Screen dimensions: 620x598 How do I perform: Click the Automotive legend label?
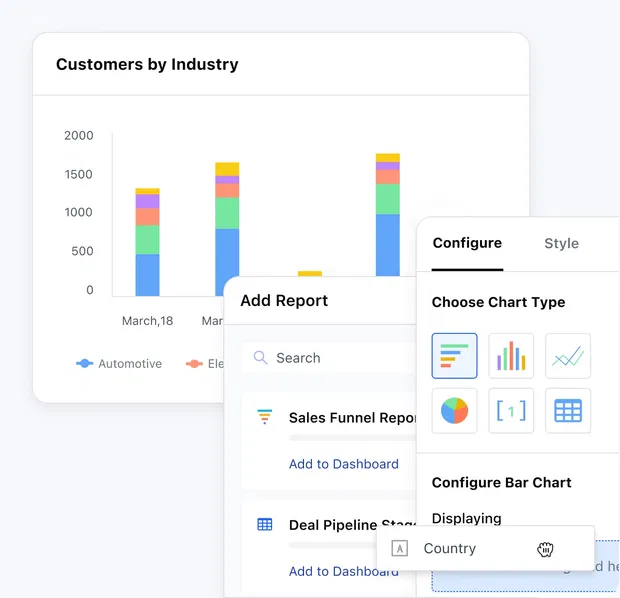click(130, 363)
